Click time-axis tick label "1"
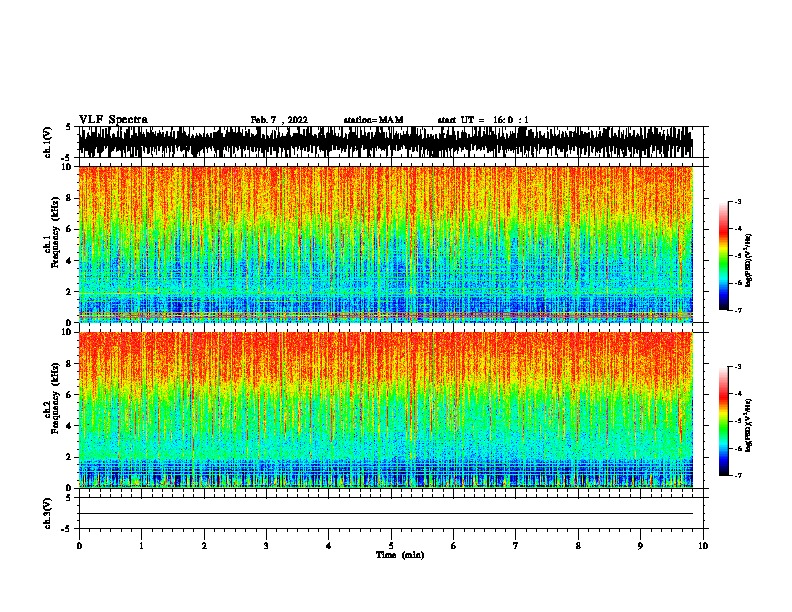 pos(141,545)
